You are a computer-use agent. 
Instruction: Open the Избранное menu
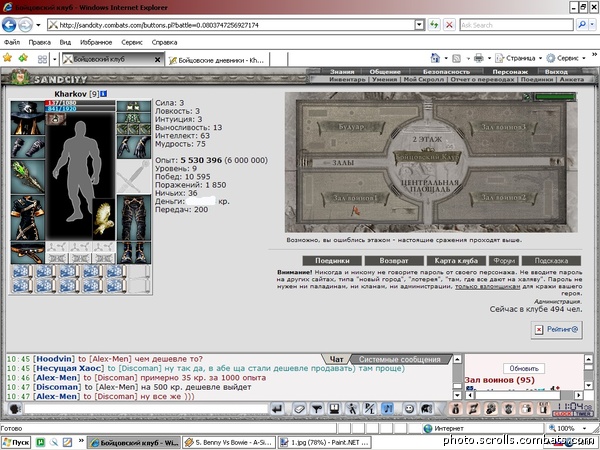point(96,42)
